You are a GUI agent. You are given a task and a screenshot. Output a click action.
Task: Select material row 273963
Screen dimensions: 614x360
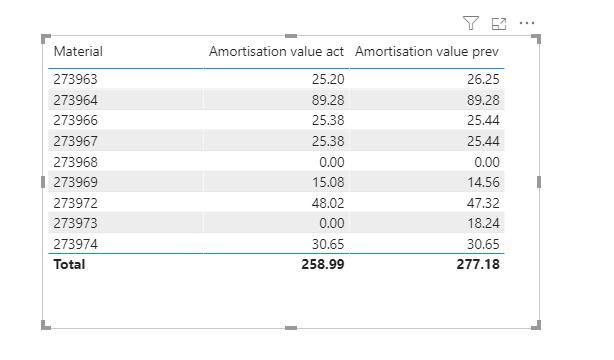coord(276,79)
